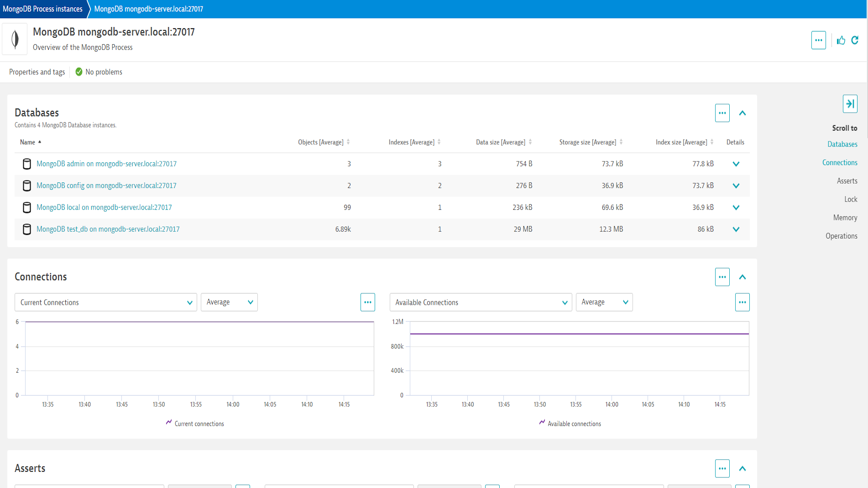Open Properties and tags
This screenshot has height=488, width=868.
(37, 72)
